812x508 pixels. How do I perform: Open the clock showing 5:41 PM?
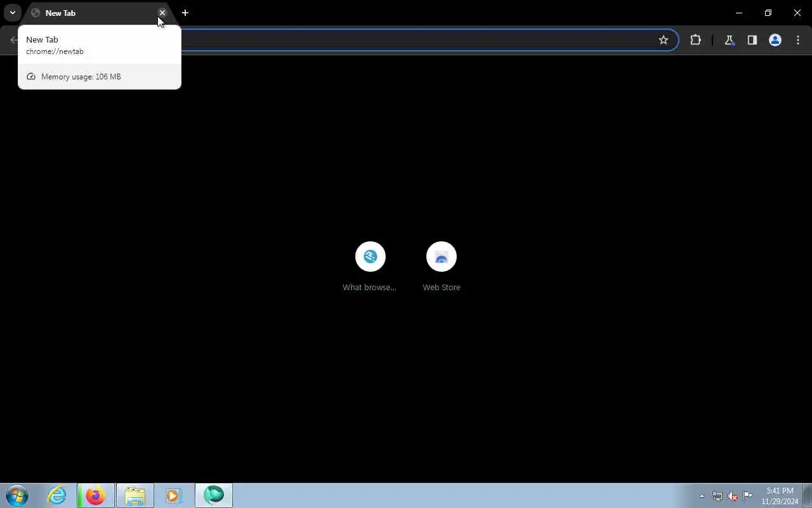click(x=780, y=496)
